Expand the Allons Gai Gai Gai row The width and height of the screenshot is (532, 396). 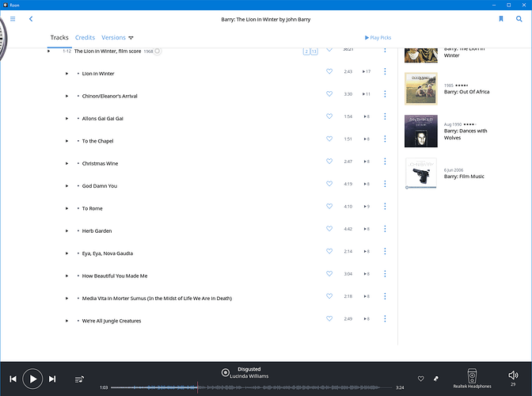pos(66,119)
